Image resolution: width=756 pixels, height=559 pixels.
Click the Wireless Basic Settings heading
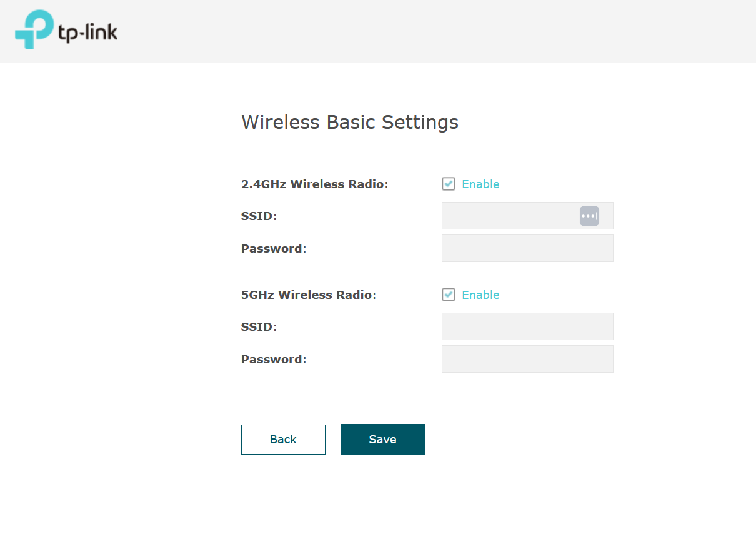click(350, 122)
